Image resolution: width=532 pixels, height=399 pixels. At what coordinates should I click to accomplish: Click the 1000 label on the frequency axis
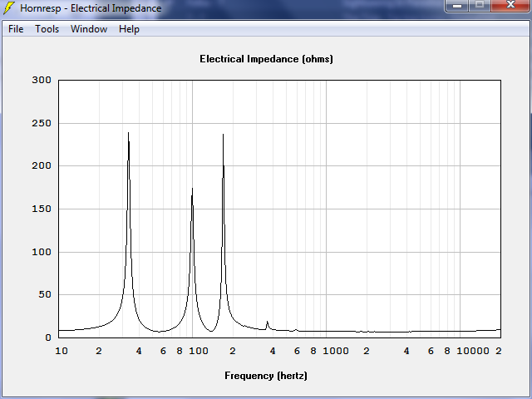coord(336,351)
